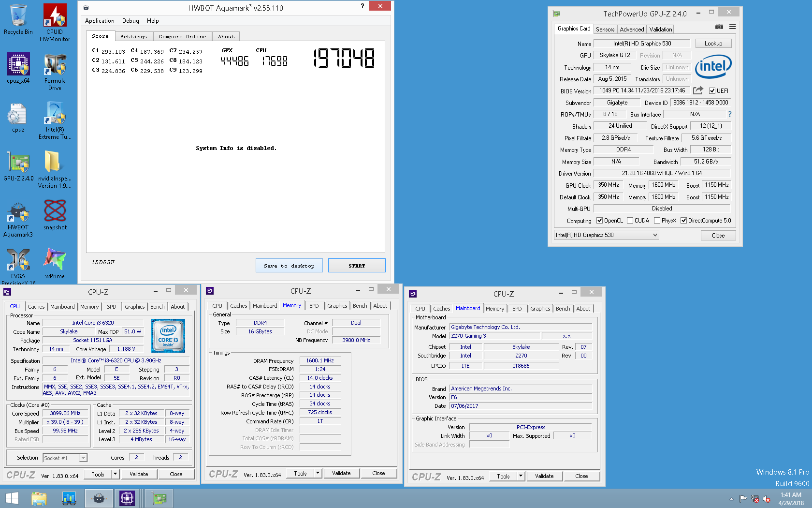Click the network tray icon
The image size is (812, 508).
click(x=754, y=499)
